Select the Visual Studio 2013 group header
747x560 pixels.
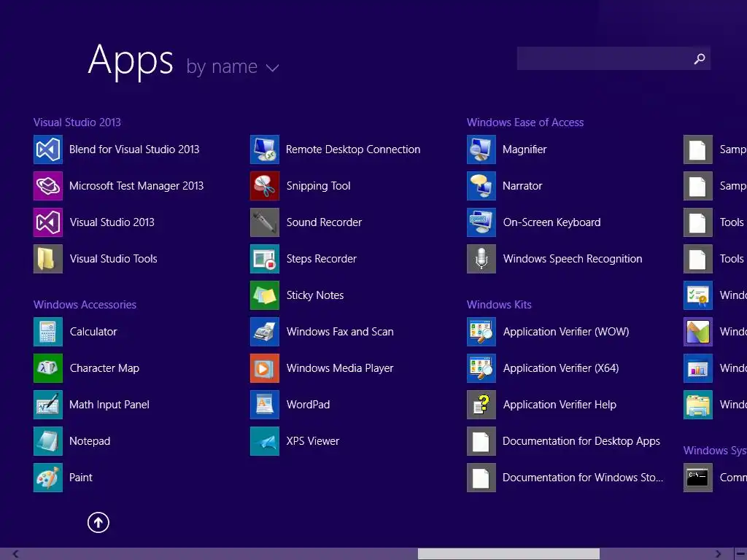click(77, 122)
